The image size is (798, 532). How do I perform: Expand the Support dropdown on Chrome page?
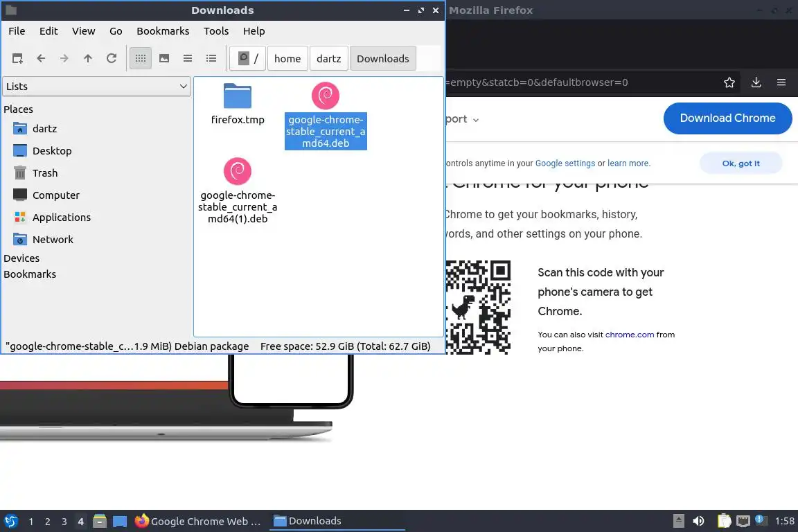click(x=463, y=119)
